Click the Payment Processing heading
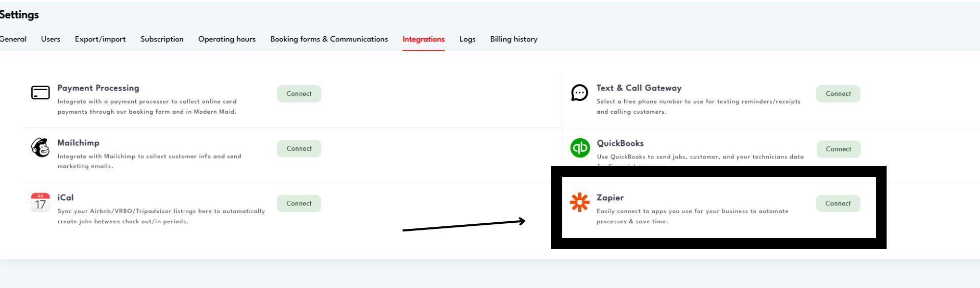Image resolution: width=980 pixels, height=288 pixels. pos(98,88)
